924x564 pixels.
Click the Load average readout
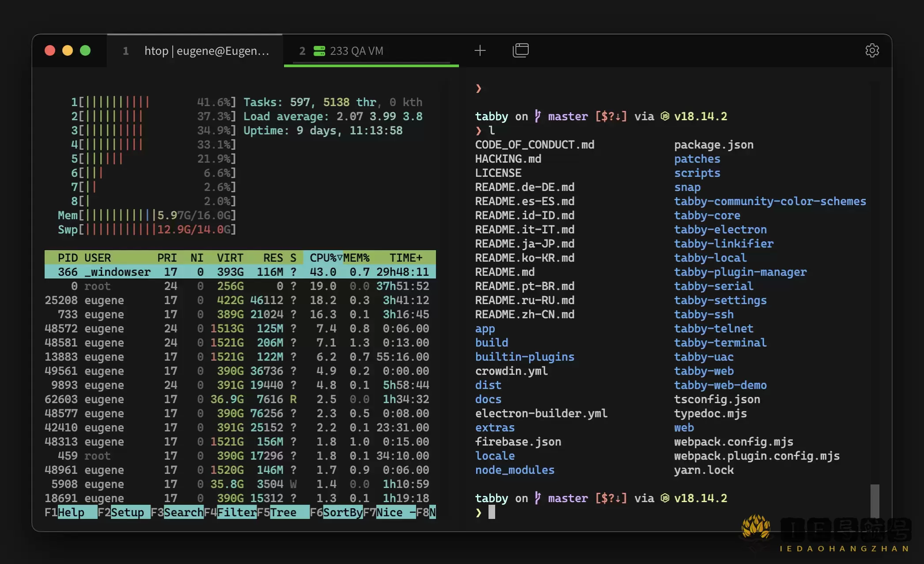tap(333, 116)
